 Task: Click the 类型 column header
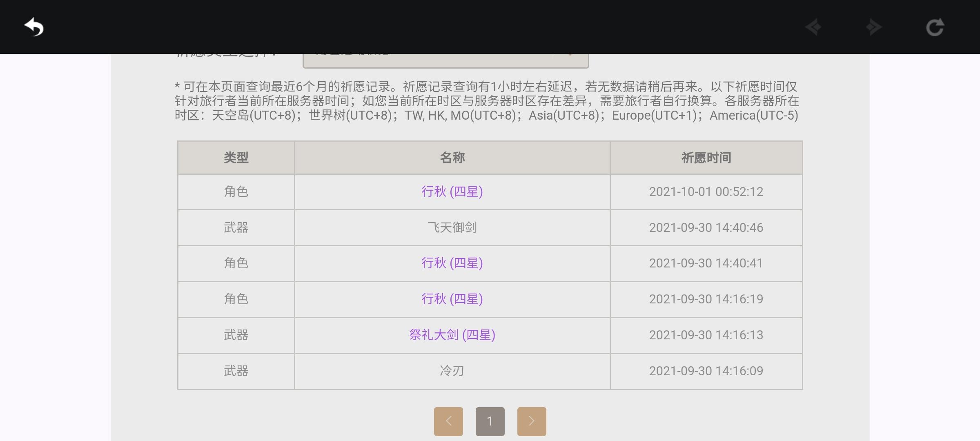(x=236, y=158)
